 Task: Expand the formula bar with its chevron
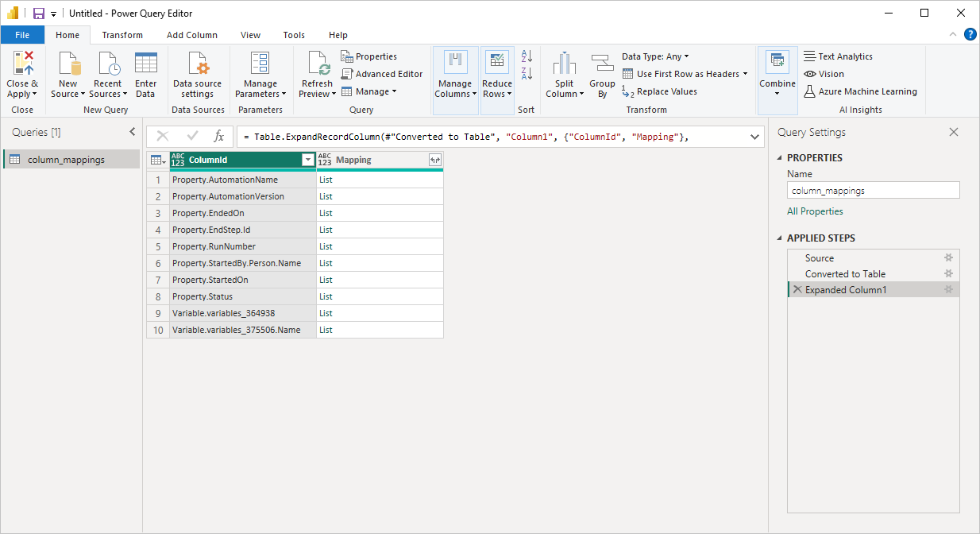pos(754,137)
